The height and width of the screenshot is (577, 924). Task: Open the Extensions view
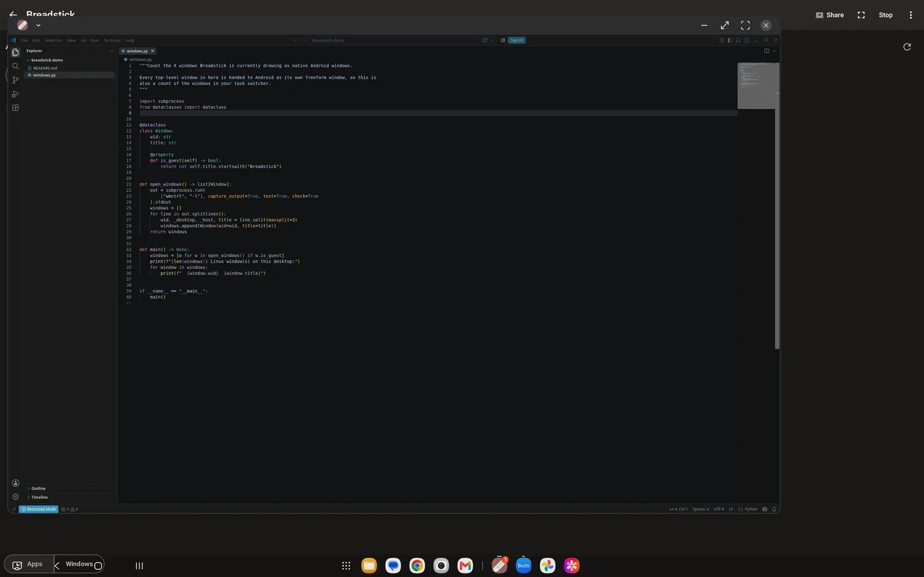click(16, 107)
